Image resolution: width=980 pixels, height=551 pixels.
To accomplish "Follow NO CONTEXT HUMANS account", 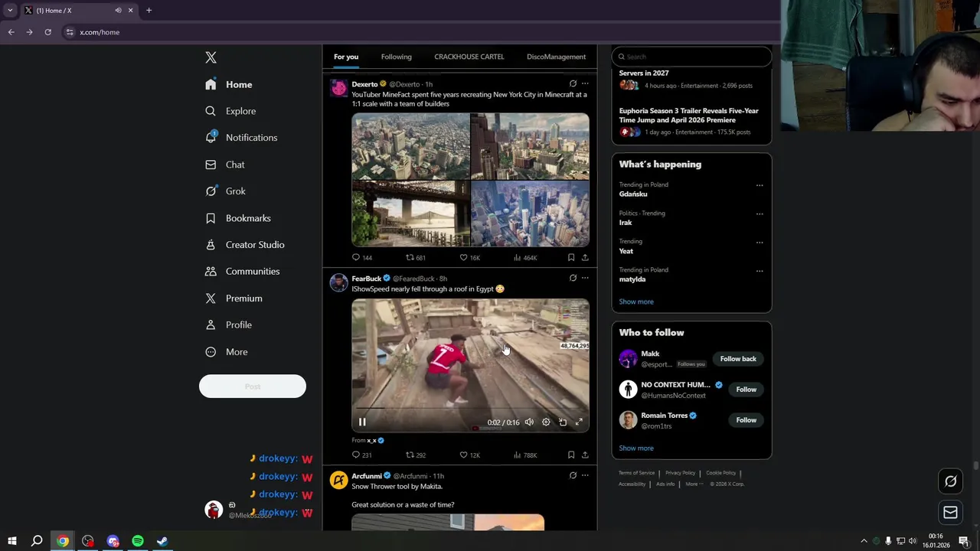I will click(746, 390).
